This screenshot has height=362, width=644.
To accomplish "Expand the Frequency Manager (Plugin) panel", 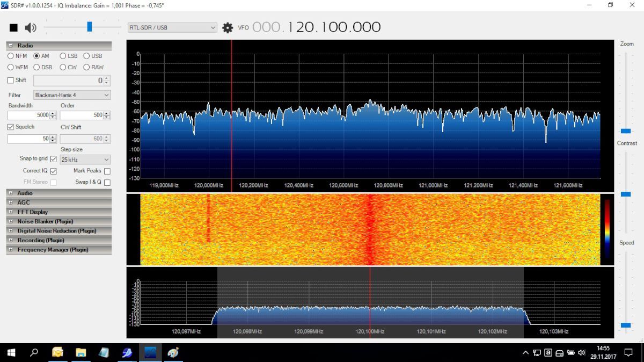I will coord(11,250).
